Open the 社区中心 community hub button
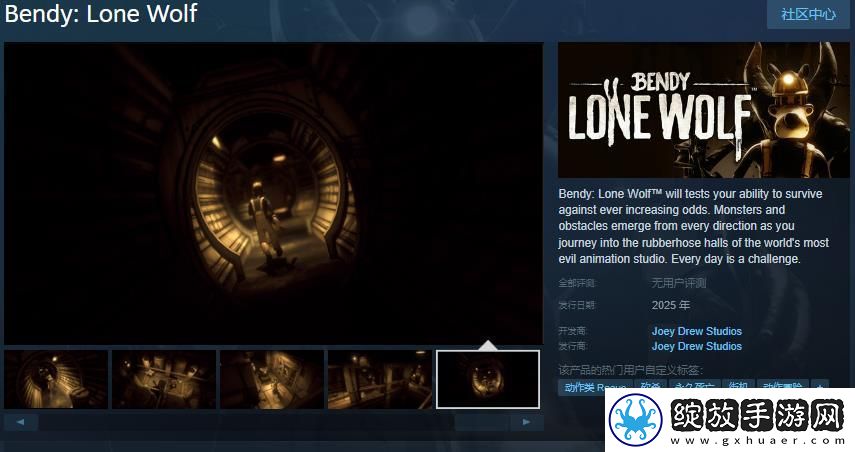 (809, 14)
